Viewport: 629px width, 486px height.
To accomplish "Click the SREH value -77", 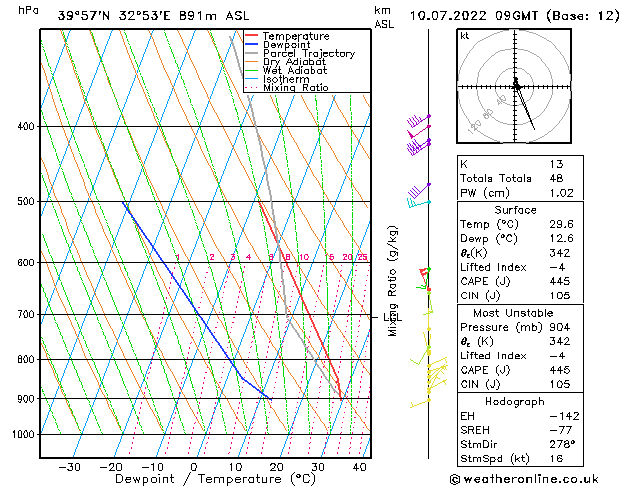I will coord(560,430).
